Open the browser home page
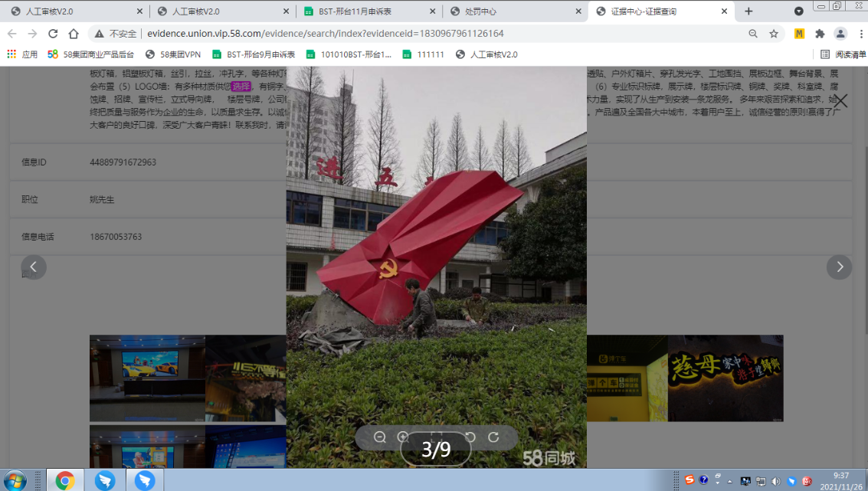 coord(74,34)
